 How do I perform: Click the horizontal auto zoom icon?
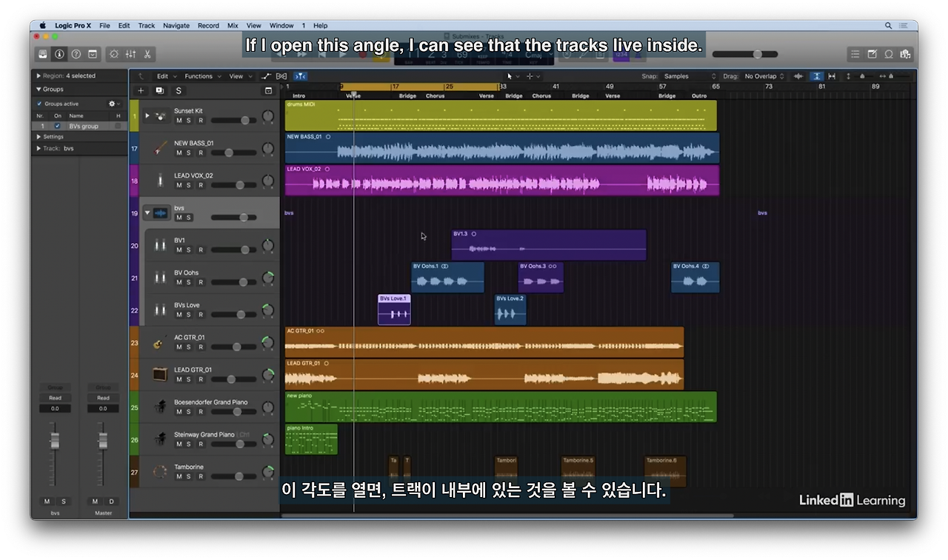(832, 76)
